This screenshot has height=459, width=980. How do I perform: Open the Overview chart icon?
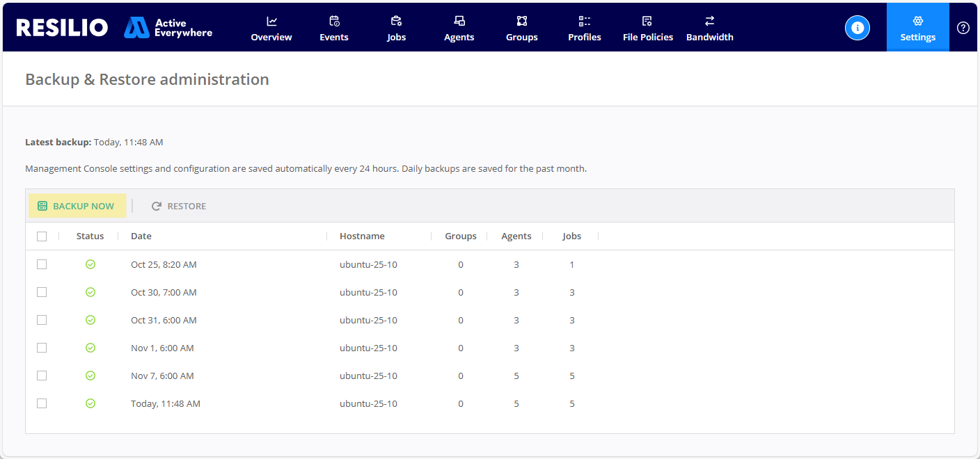pyautogui.click(x=271, y=21)
